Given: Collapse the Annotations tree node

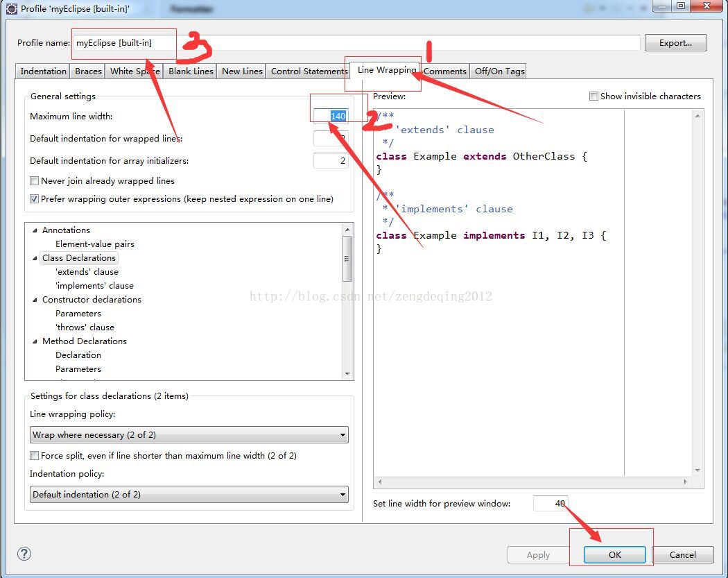Looking at the screenshot, I should click(x=35, y=230).
